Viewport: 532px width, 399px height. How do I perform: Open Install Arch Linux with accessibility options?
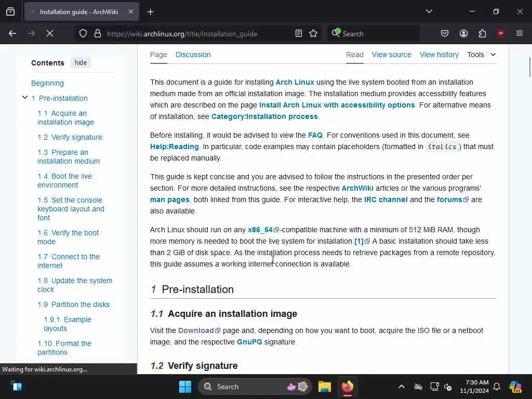coord(337,105)
